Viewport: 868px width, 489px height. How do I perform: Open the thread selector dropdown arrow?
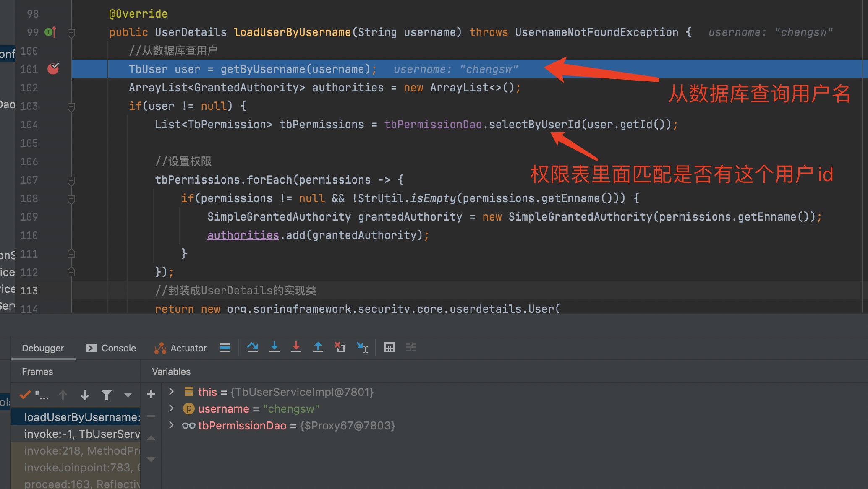click(x=128, y=395)
